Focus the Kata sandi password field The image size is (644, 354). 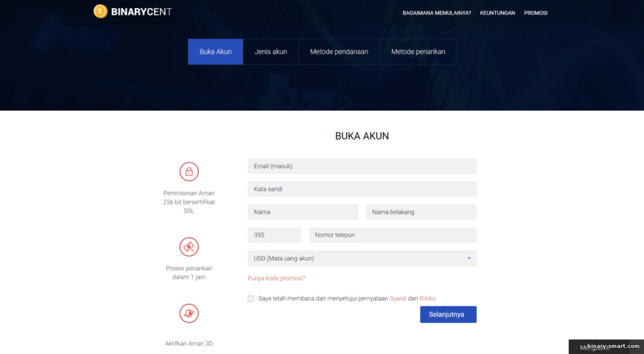coord(362,189)
